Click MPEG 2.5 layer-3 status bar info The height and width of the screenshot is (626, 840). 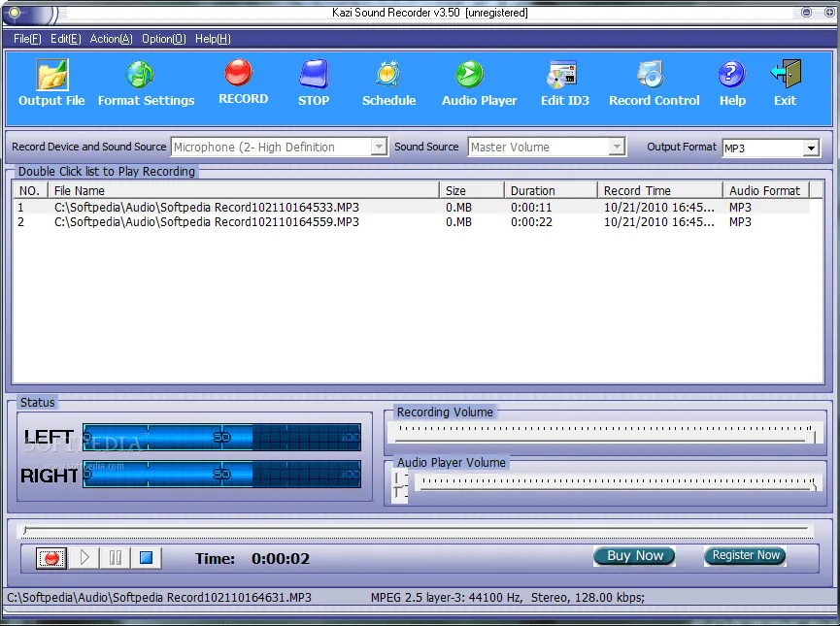(507, 598)
